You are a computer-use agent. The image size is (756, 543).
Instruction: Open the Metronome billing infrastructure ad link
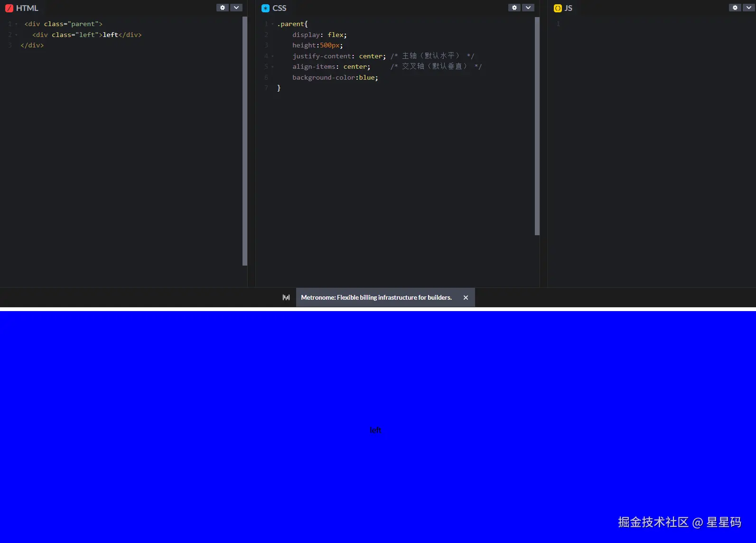pos(376,297)
